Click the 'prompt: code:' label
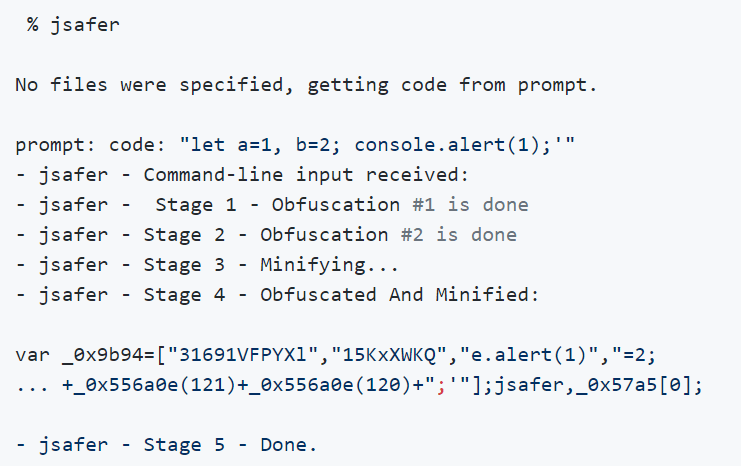This screenshot has width=741, height=466. [x=90, y=145]
